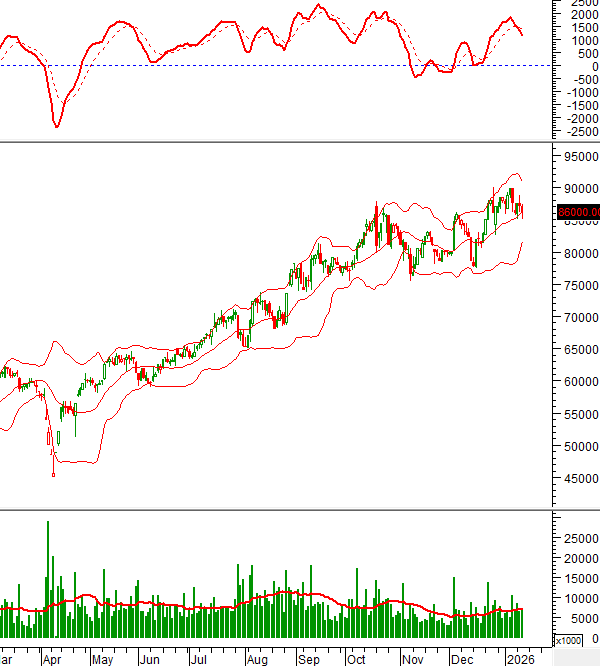The width and height of the screenshot is (600, 666).
Task: Select the Jun label on time axis
Action: pos(149,660)
